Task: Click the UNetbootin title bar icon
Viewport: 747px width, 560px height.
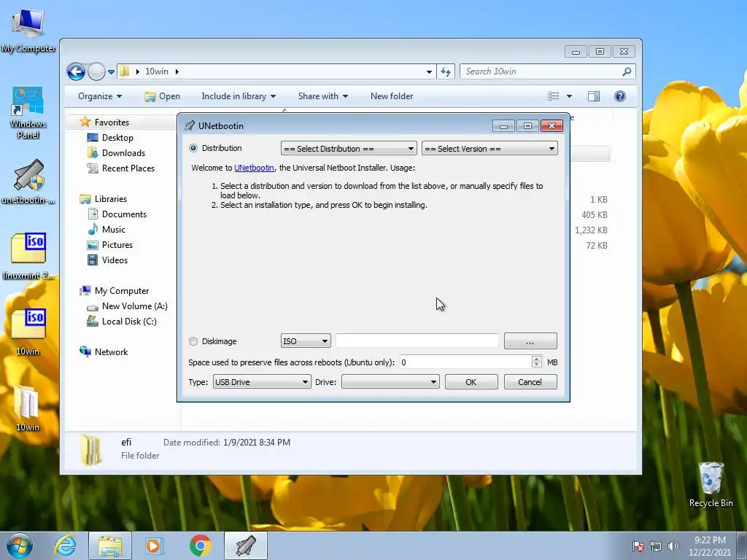Action: (190, 125)
